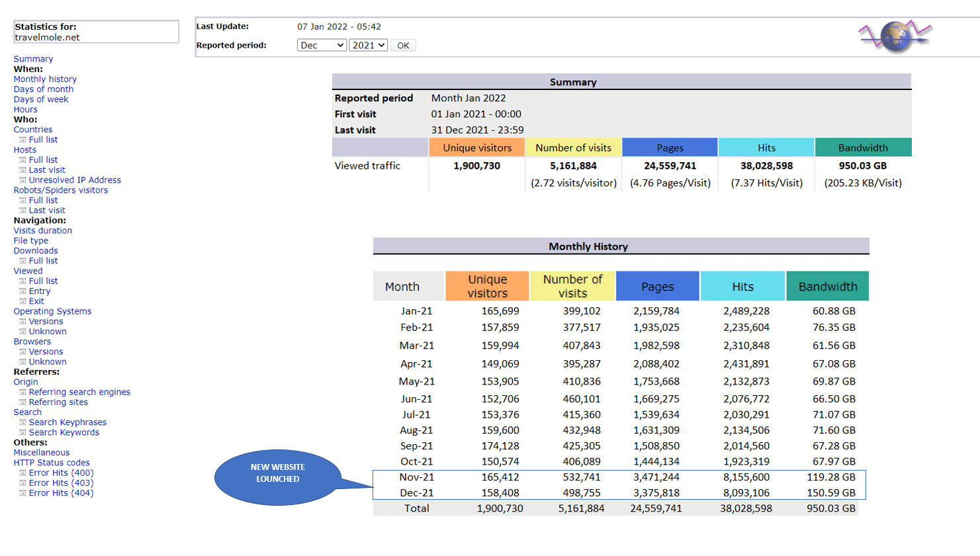Select the Summary link in sidebar
Viewport: 980px width, 556px height.
pyautogui.click(x=33, y=59)
